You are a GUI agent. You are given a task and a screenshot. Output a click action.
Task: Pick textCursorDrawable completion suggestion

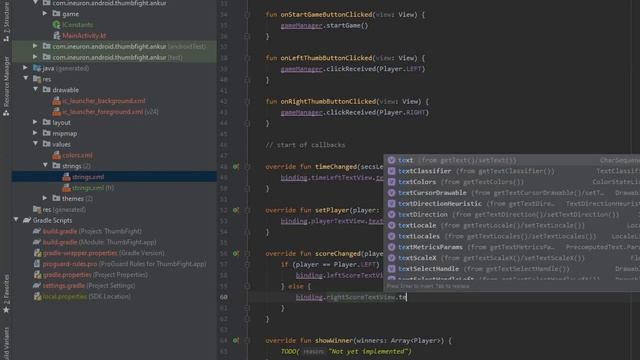click(x=512, y=193)
